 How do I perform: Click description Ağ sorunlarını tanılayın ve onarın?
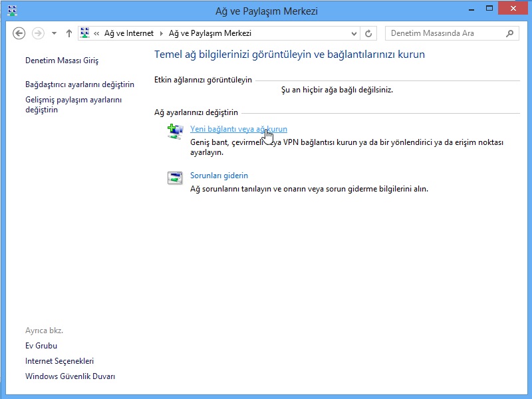[x=309, y=189]
